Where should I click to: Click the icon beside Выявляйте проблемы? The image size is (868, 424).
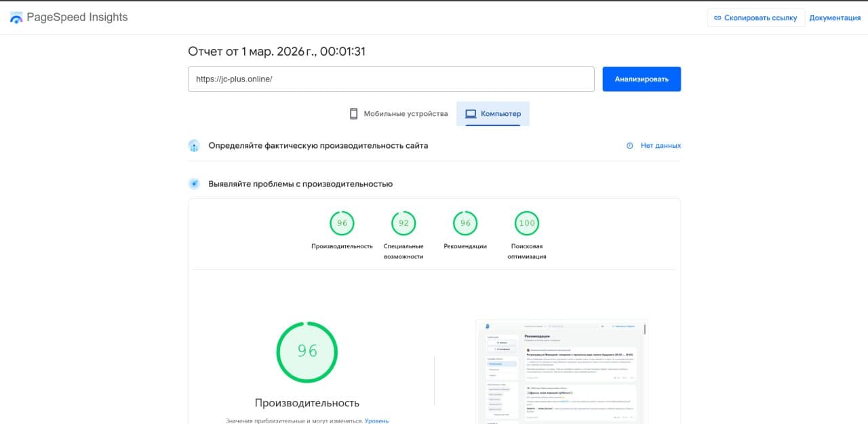point(194,184)
